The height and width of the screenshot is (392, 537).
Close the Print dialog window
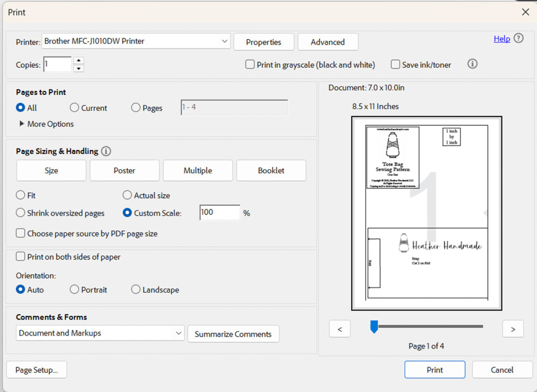click(x=526, y=12)
